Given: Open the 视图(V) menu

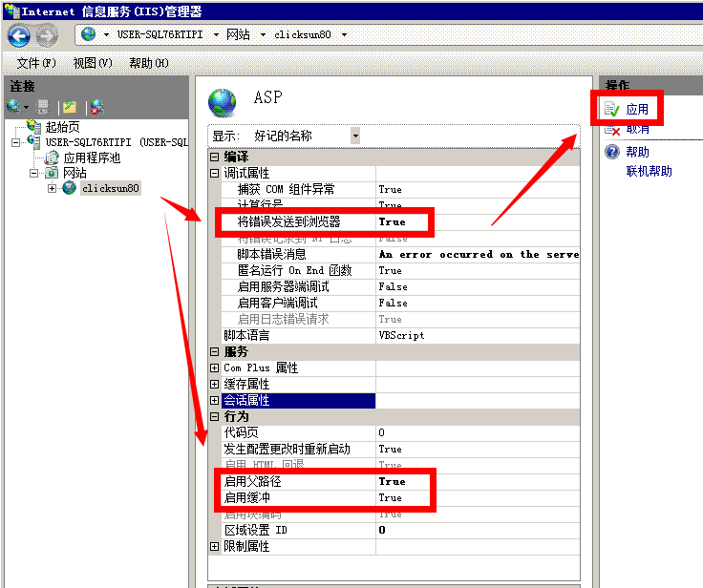Looking at the screenshot, I should [93, 63].
